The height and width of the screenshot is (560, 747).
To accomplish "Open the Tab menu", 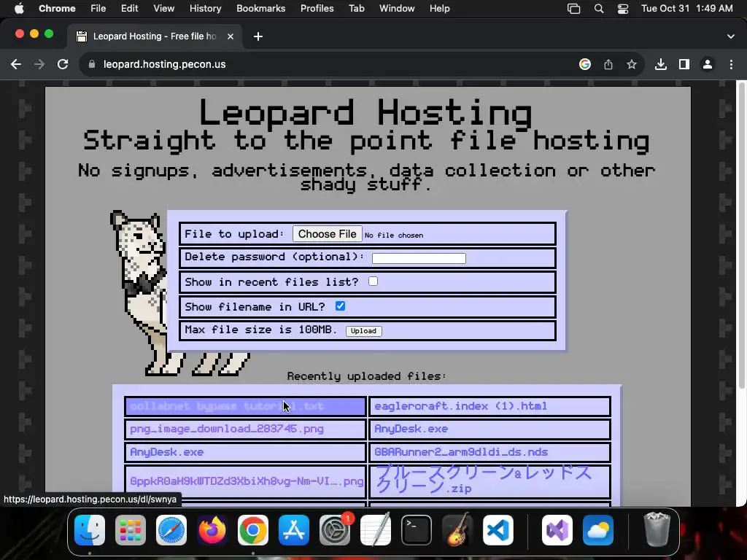I will pyautogui.click(x=356, y=9).
